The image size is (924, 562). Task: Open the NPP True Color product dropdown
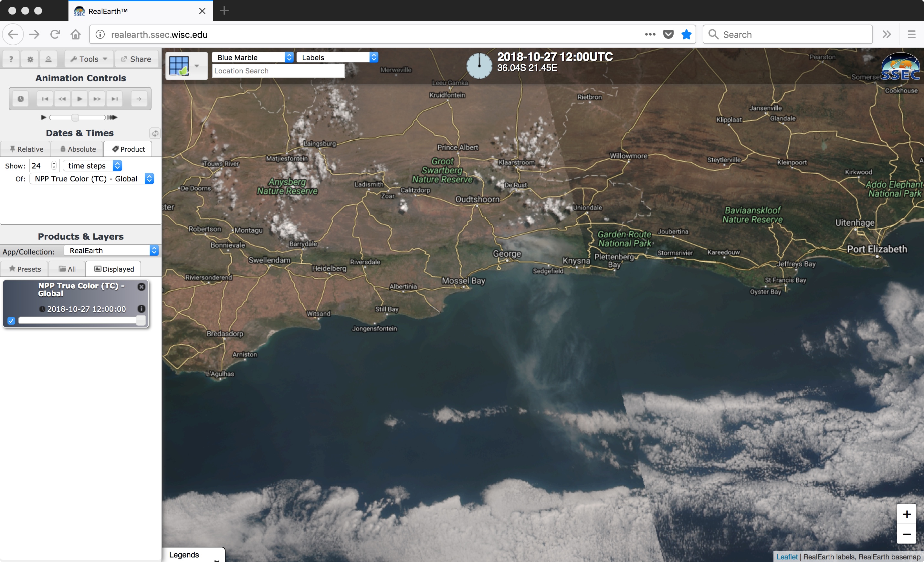click(x=92, y=179)
